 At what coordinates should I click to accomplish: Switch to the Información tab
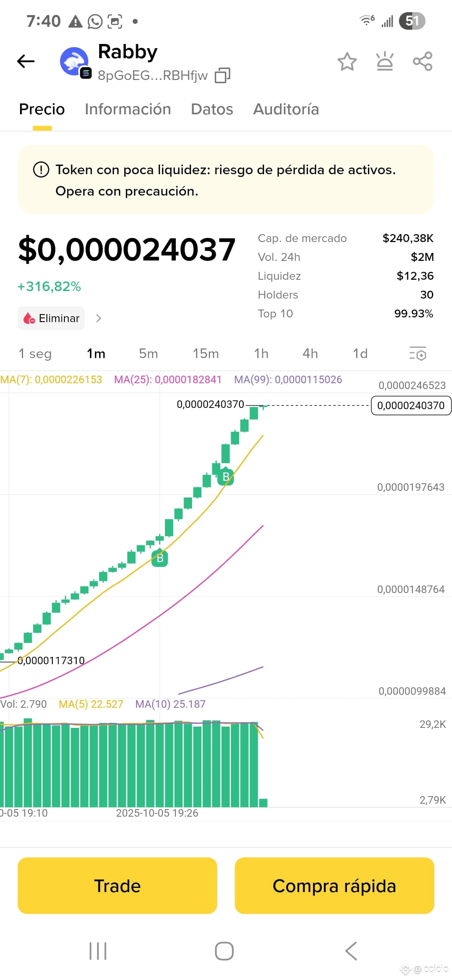(x=128, y=109)
